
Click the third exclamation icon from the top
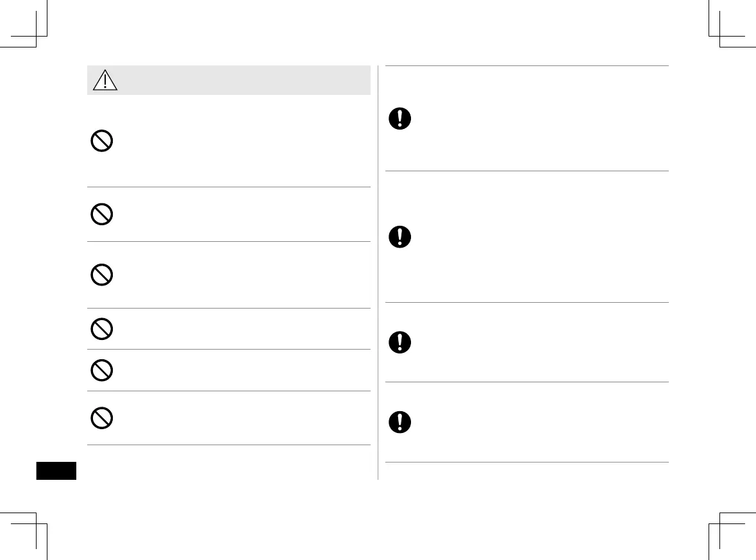400,343
